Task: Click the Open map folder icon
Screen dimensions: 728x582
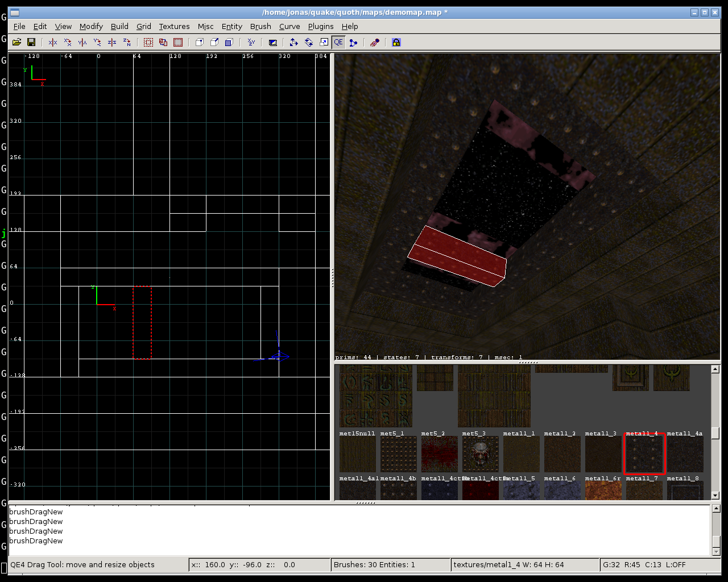Action: pos(16,42)
